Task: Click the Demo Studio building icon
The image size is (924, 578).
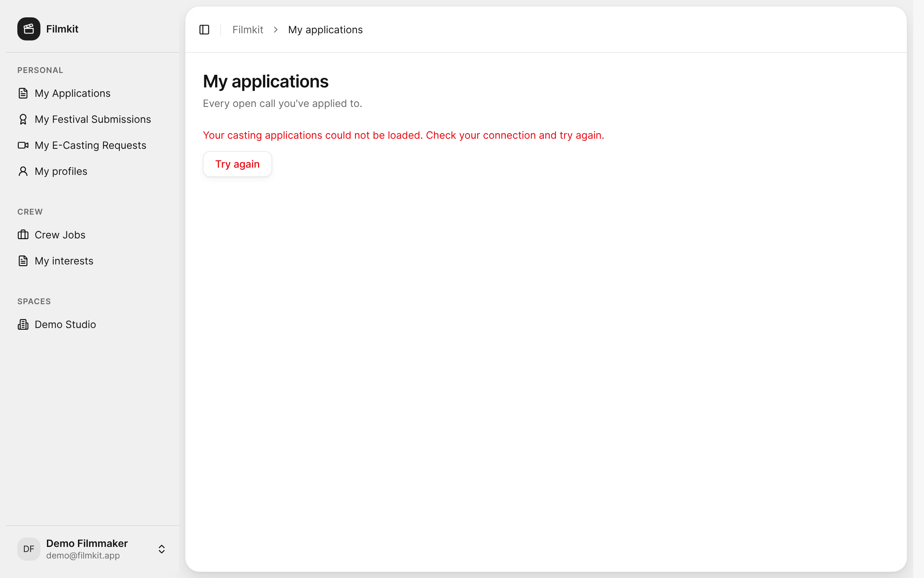Action: [x=23, y=324]
